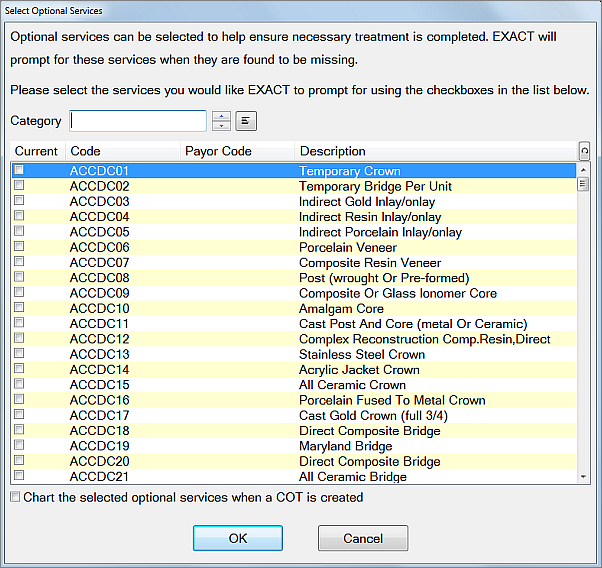The image size is (602, 568).
Task: Click code ACCDC10 in the Code column
Action: (x=99, y=309)
